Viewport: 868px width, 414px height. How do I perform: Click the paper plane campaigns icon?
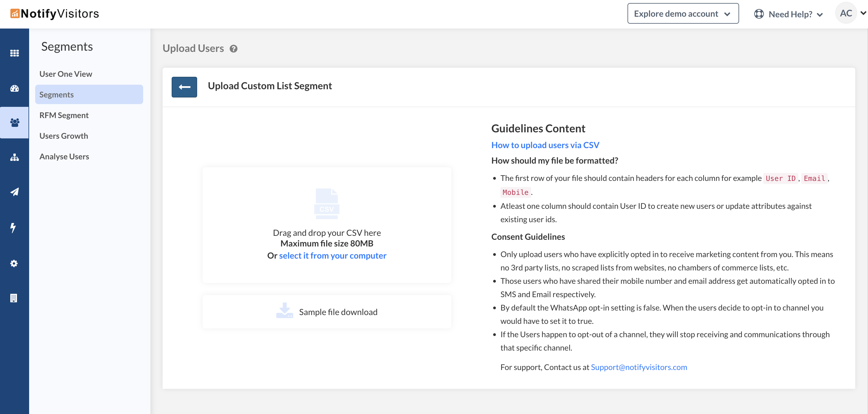coord(14,192)
